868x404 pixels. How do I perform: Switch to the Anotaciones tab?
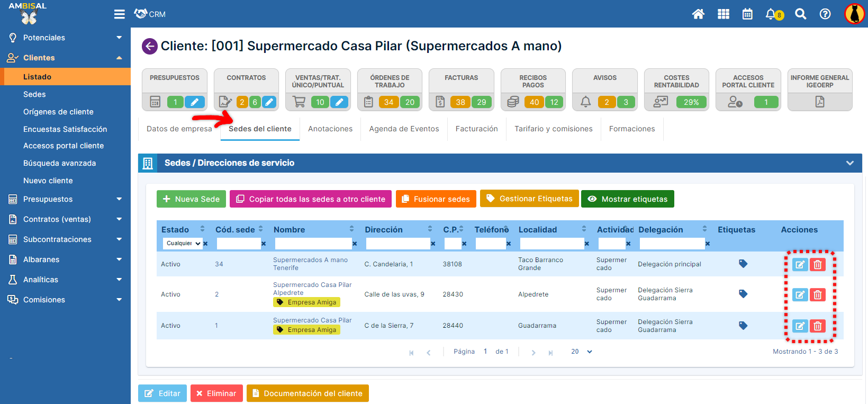330,129
